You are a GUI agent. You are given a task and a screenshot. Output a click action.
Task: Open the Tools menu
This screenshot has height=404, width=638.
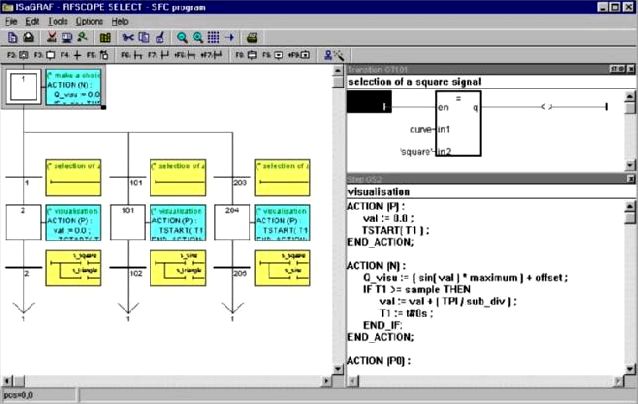[x=58, y=20]
